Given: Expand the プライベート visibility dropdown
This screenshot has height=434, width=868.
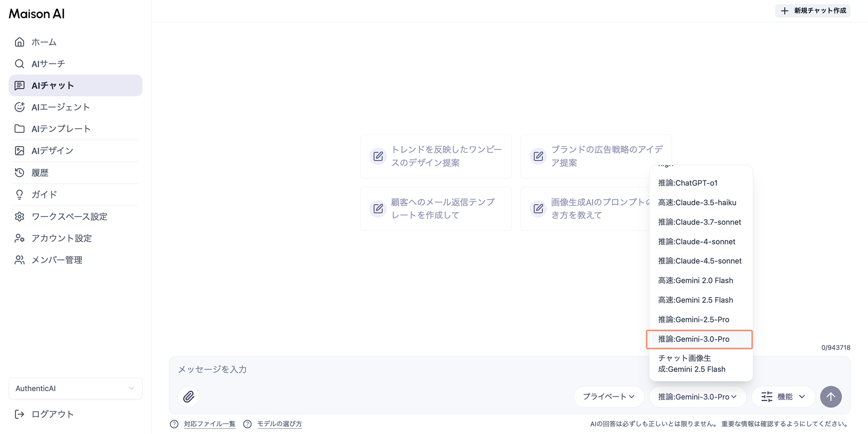Looking at the screenshot, I should (x=608, y=396).
